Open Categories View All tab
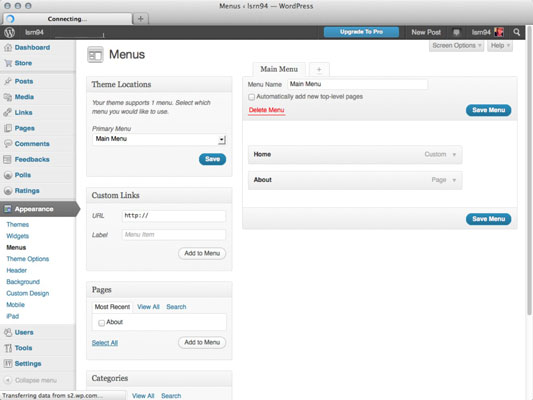This screenshot has width=533, height=400. [143, 396]
